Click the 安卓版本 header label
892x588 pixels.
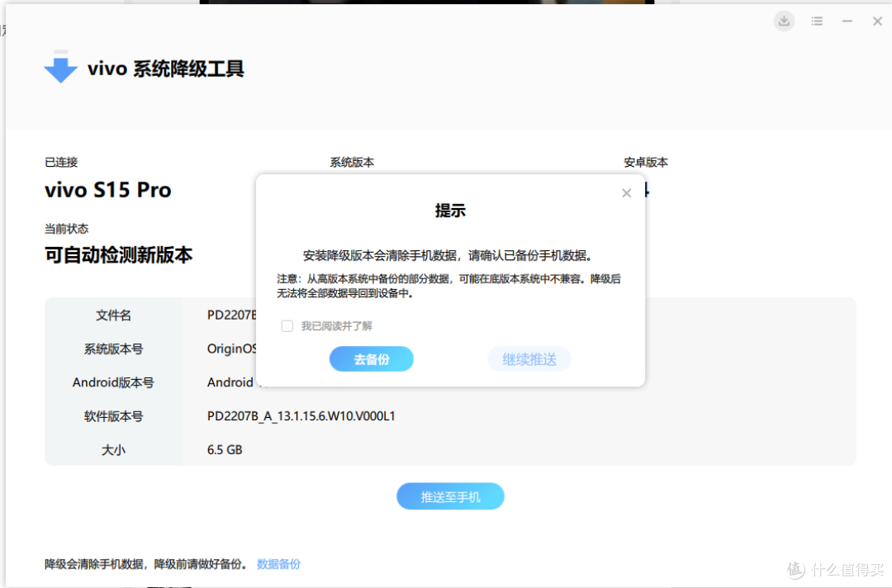(646, 163)
